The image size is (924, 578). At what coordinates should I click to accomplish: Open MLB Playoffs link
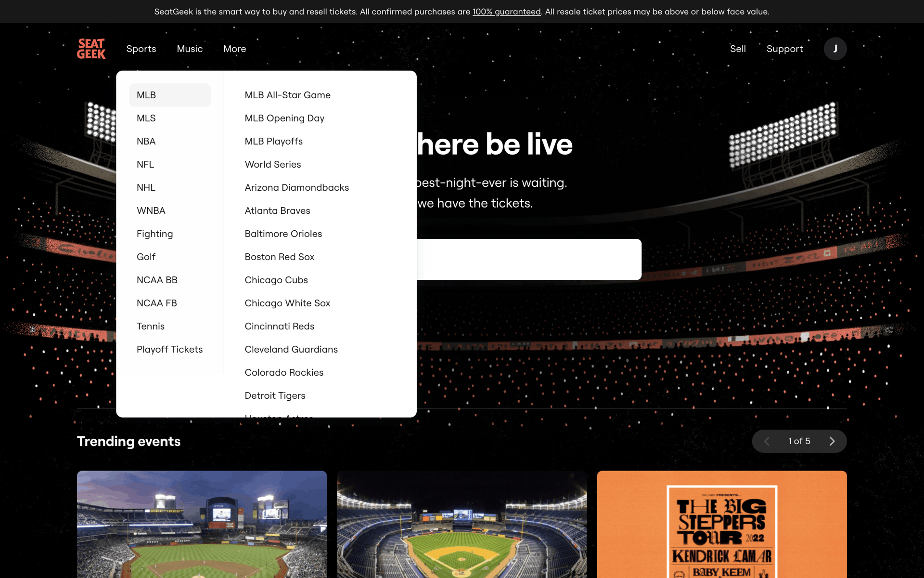click(273, 141)
